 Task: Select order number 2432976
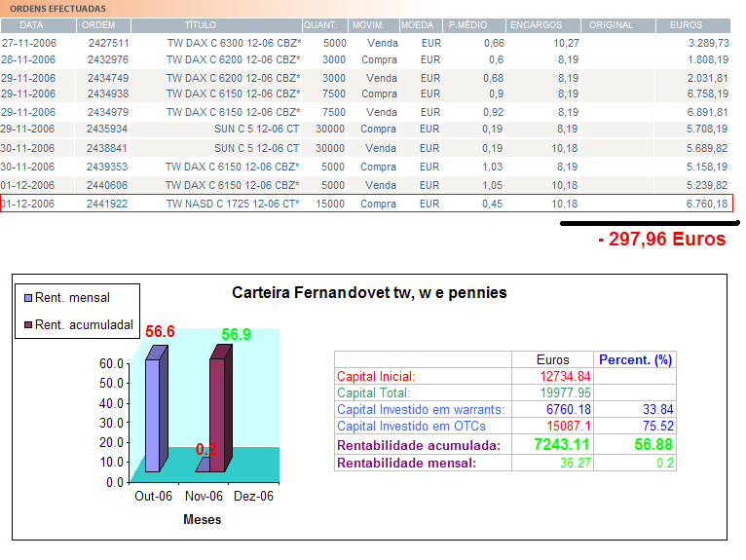point(108,59)
